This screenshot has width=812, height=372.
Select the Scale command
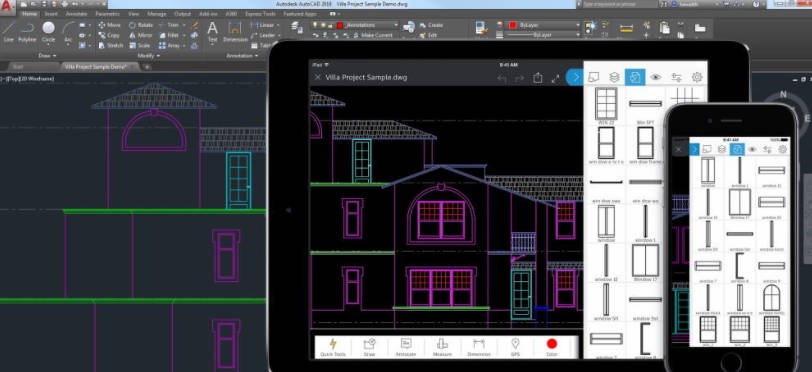click(x=140, y=46)
